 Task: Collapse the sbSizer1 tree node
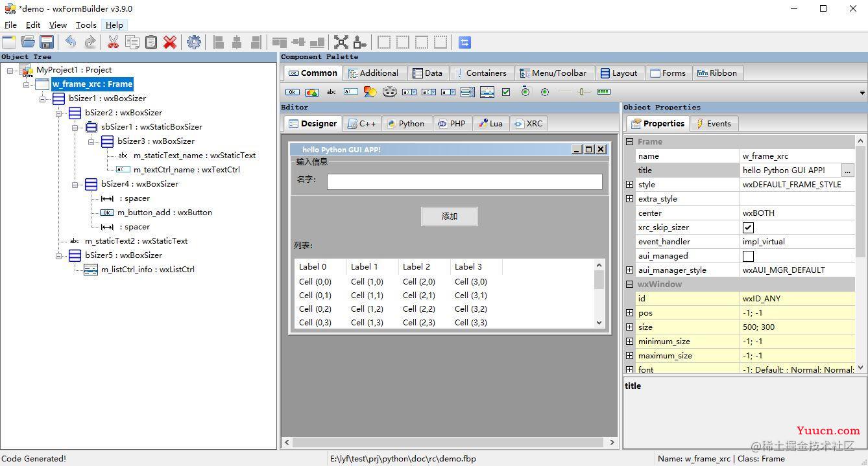[x=75, y=127]
